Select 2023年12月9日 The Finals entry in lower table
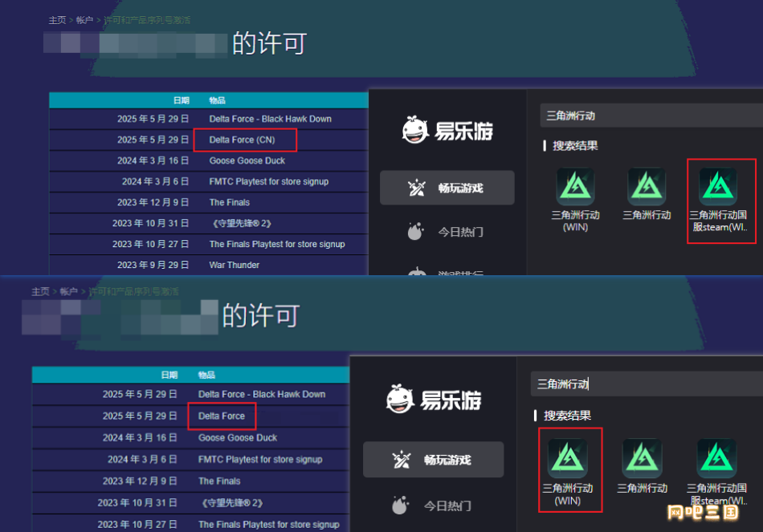This screenshot has height=532, width=763. [219, 481]
